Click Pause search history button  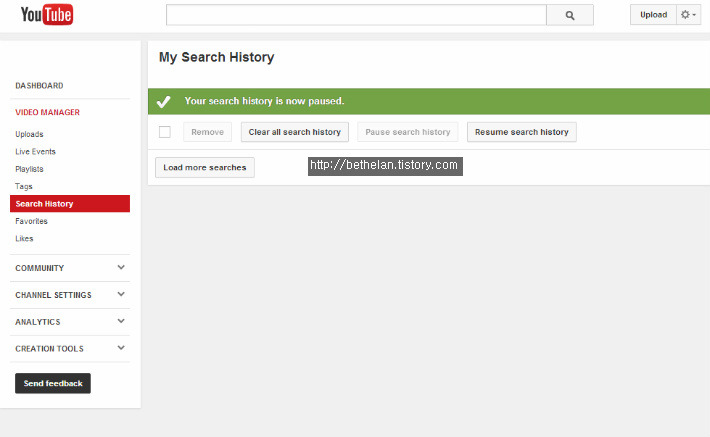coord(408,132)
